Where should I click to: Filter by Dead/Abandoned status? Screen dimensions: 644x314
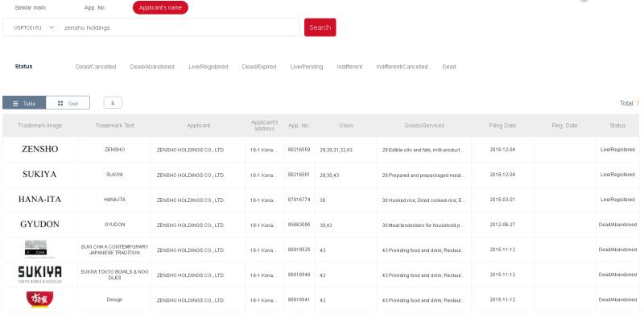(x=152, y=67)
